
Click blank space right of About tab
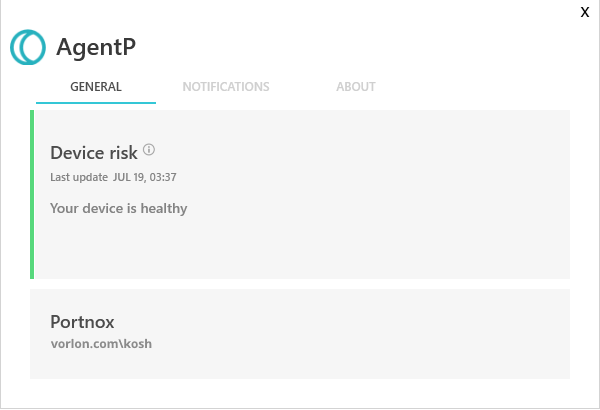point(480,87)
